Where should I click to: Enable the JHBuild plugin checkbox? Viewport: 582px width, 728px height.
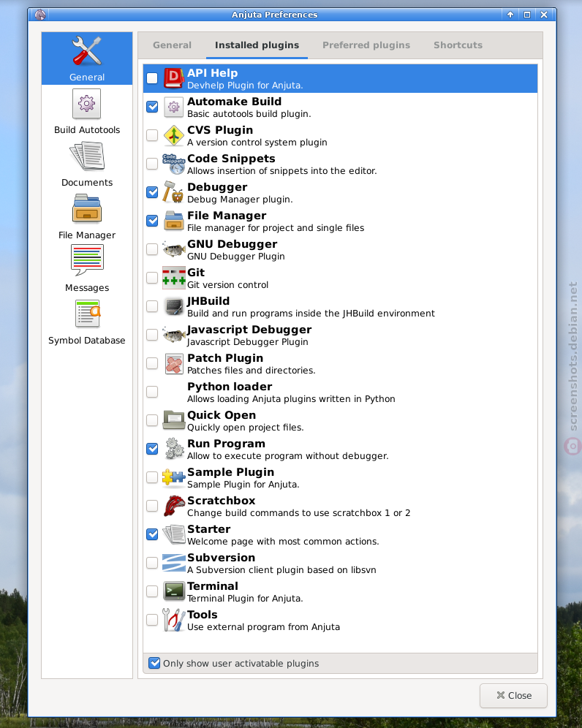pyautogui.click(x=152, y=306)
